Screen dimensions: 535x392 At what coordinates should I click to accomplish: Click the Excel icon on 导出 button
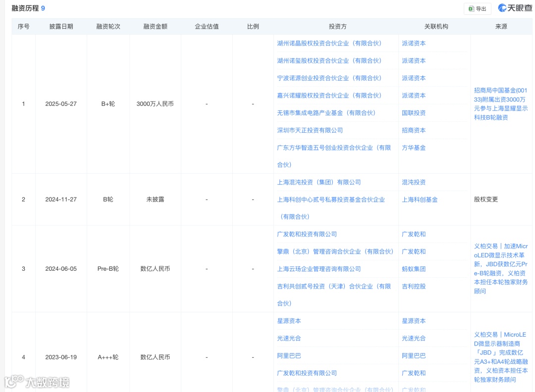(x=471, y=9)
